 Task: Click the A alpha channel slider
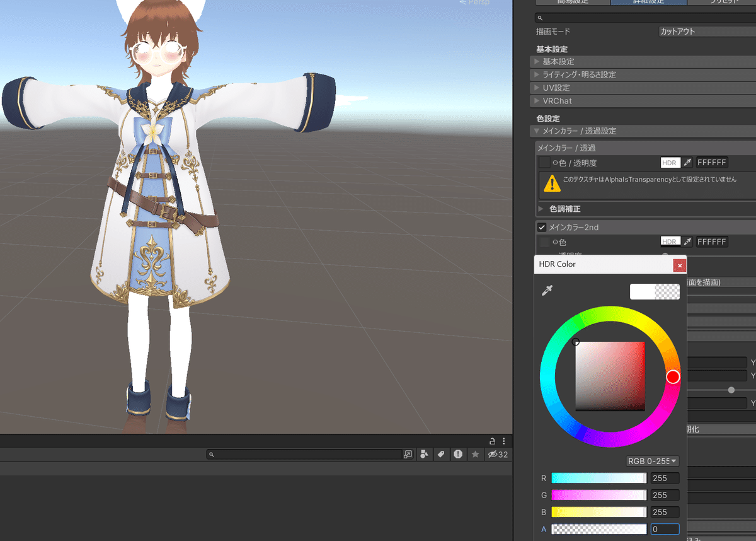[599, 529]
